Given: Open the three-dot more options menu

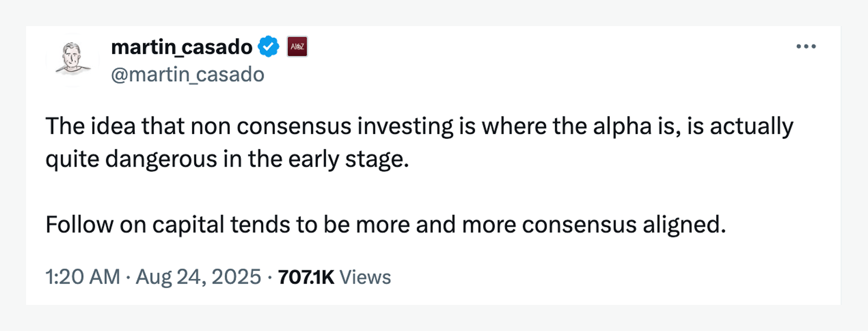Looking at the screenshot, I should coord(806,46).
